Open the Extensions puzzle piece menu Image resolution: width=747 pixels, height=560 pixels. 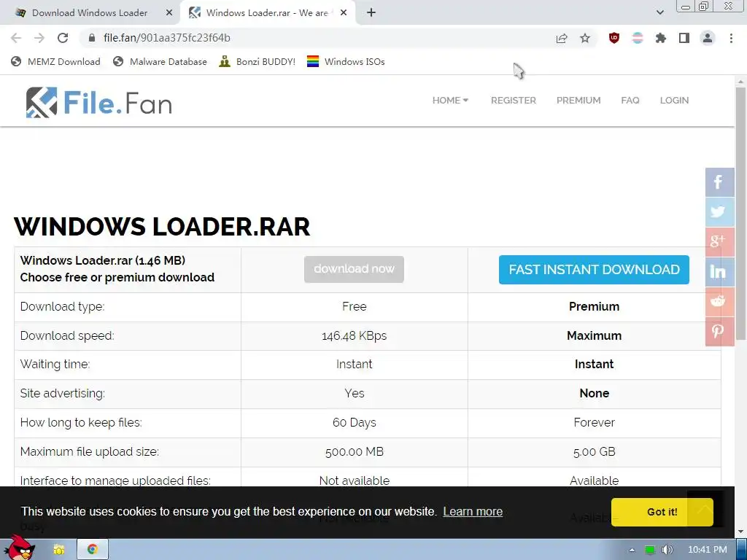(x=661, y=38)
